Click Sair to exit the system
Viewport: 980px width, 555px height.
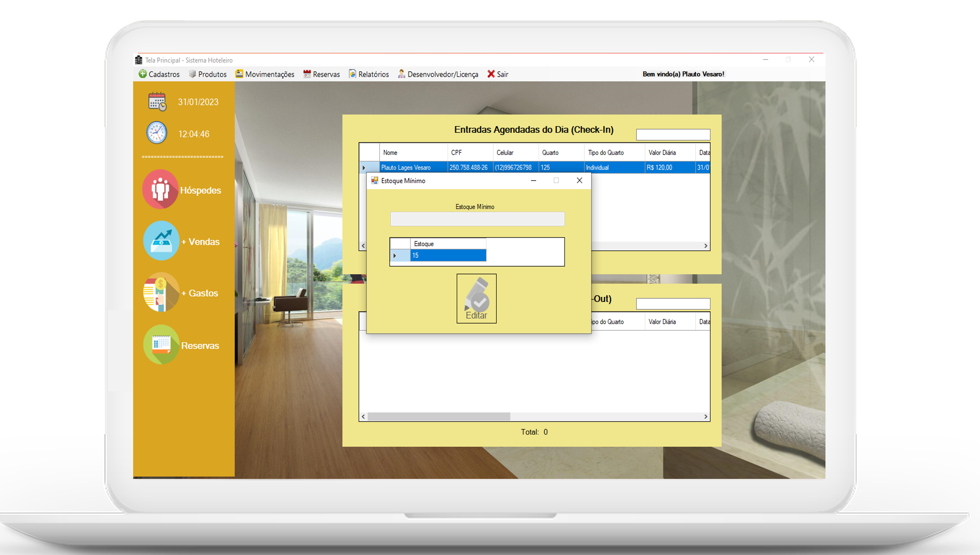497,74
